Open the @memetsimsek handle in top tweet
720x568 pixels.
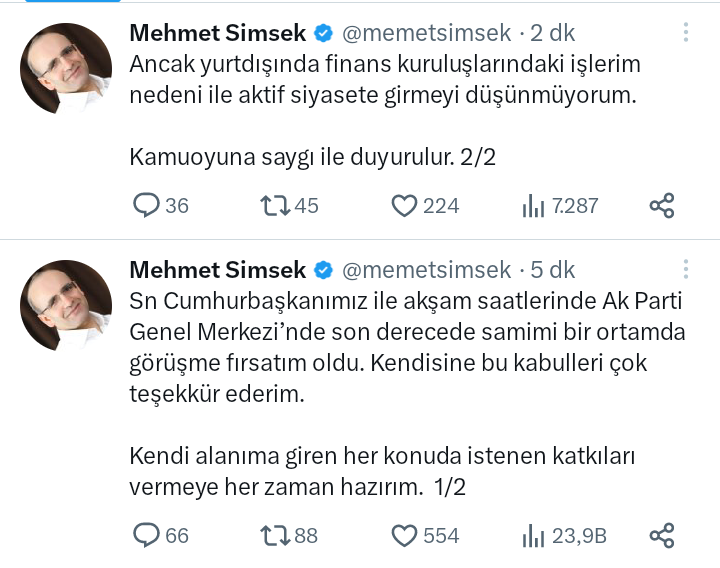427,34
